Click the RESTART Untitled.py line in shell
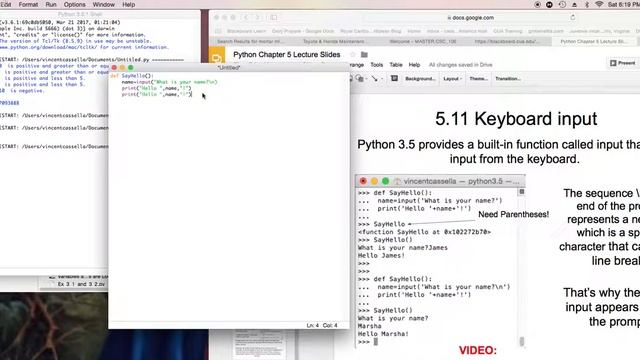The image size is (640, 360). (92, 60)
